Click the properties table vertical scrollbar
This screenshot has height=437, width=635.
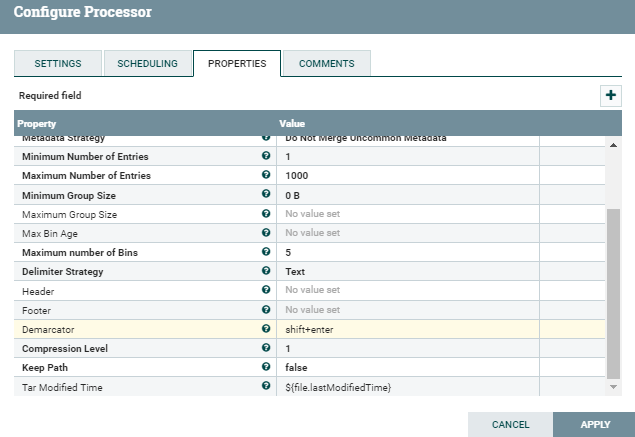614,290
